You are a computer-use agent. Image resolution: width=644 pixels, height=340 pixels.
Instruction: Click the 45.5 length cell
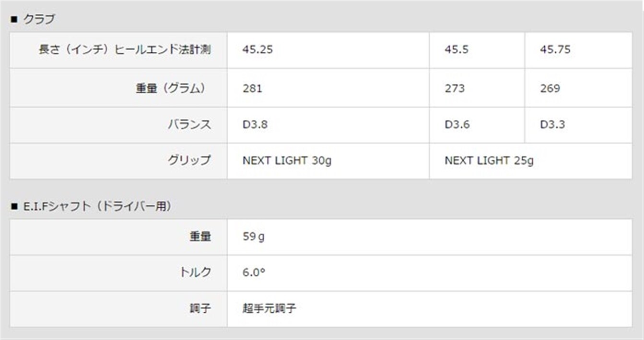click(457, 50)
